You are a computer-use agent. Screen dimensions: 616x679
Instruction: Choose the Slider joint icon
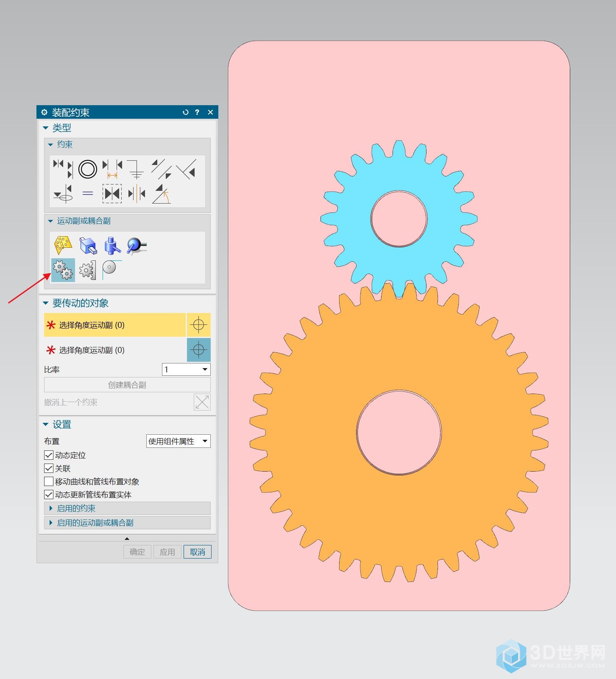88,245
